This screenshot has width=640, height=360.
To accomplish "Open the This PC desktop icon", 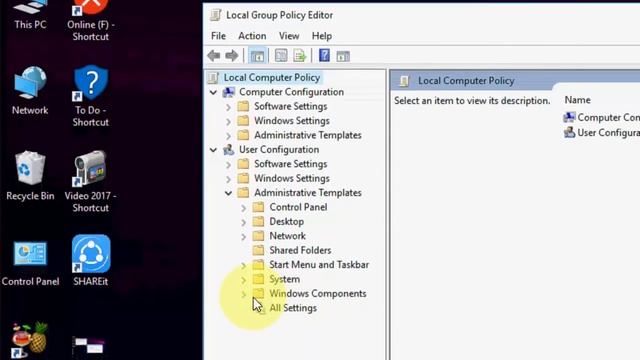I will 30,14.
